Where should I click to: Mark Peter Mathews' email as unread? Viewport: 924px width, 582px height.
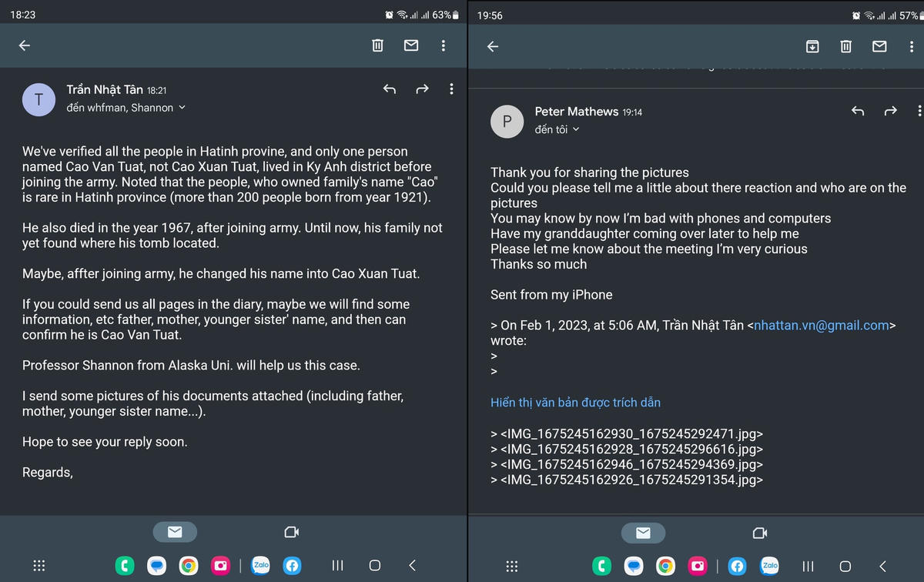(879, 46)
